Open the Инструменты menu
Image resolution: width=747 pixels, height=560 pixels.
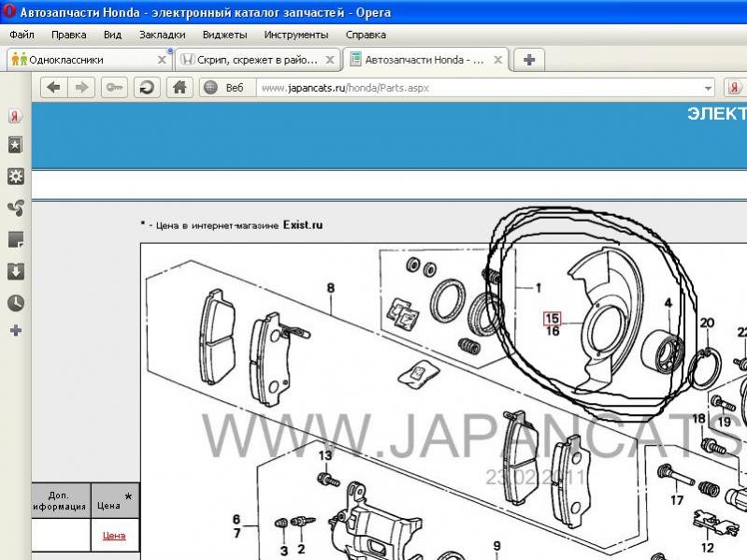point(295,35)
